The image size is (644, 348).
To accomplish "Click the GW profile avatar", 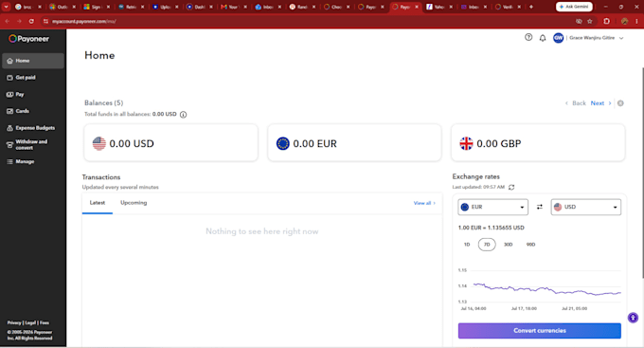I will [558, 38].
